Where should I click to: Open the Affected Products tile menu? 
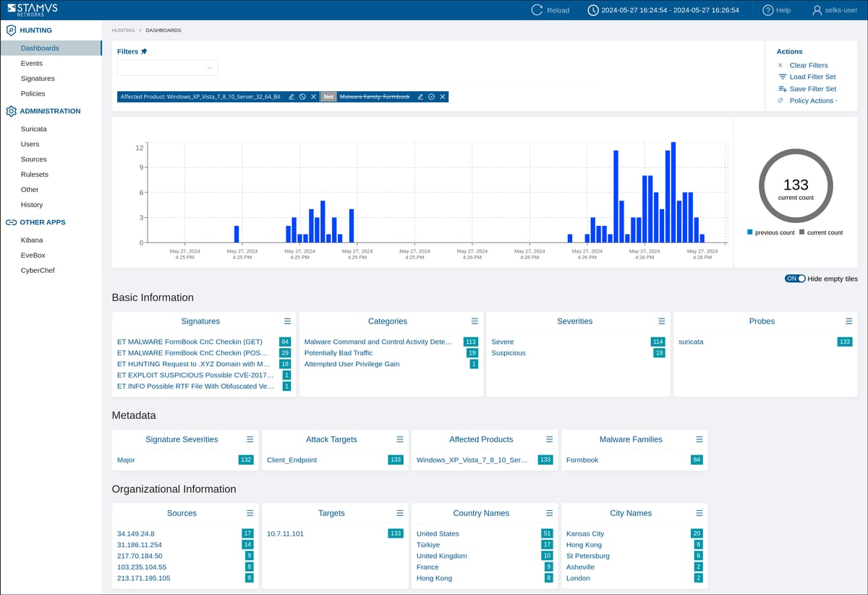[549, 439]
